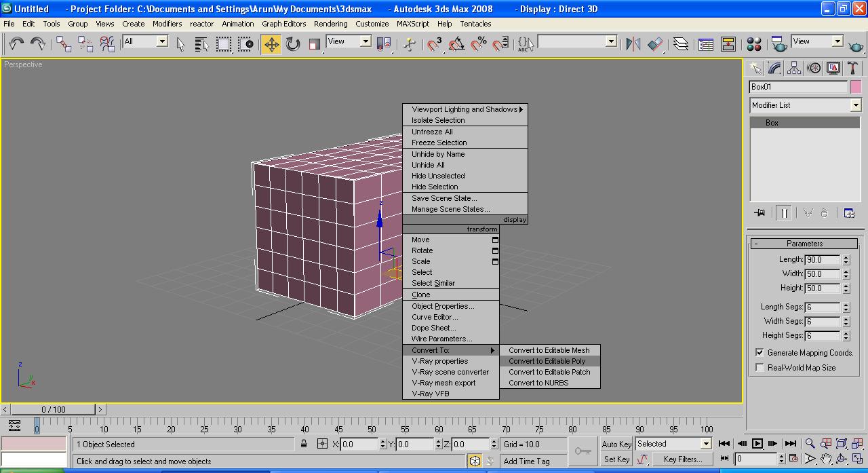Click the Bind to Space Warp icon

(107, 44)
